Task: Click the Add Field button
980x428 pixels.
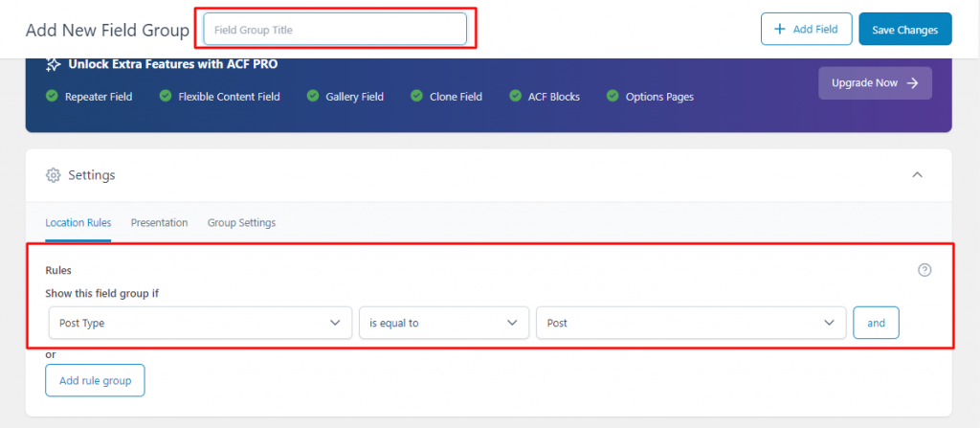Action: pyautogui.click(x=806, y=30)
